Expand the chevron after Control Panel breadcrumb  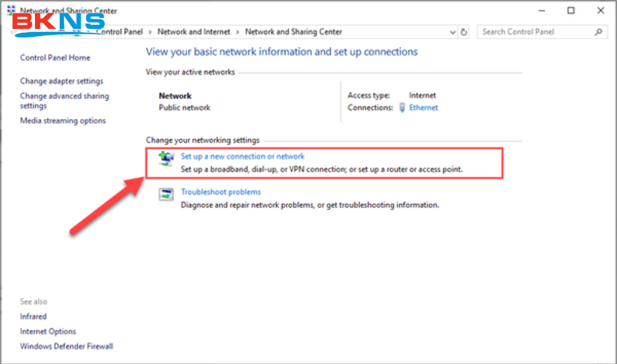tap(151, 31)
